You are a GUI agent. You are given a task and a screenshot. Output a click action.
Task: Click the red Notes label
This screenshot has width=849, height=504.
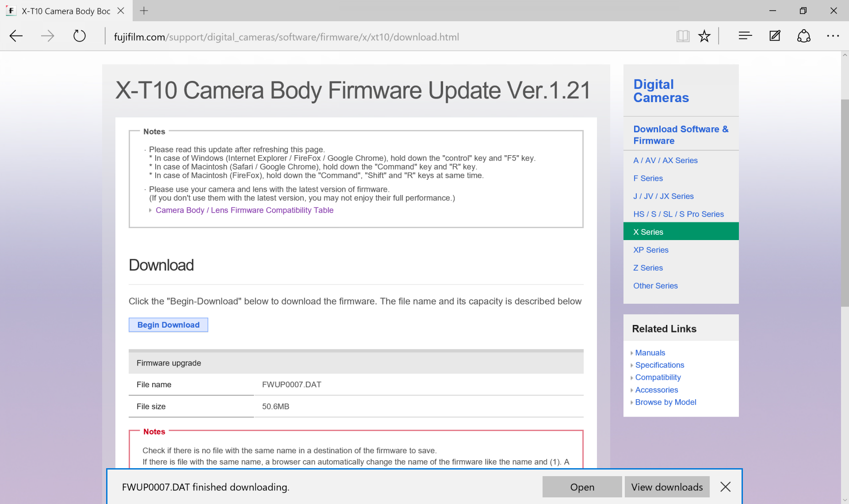point(154,432)
